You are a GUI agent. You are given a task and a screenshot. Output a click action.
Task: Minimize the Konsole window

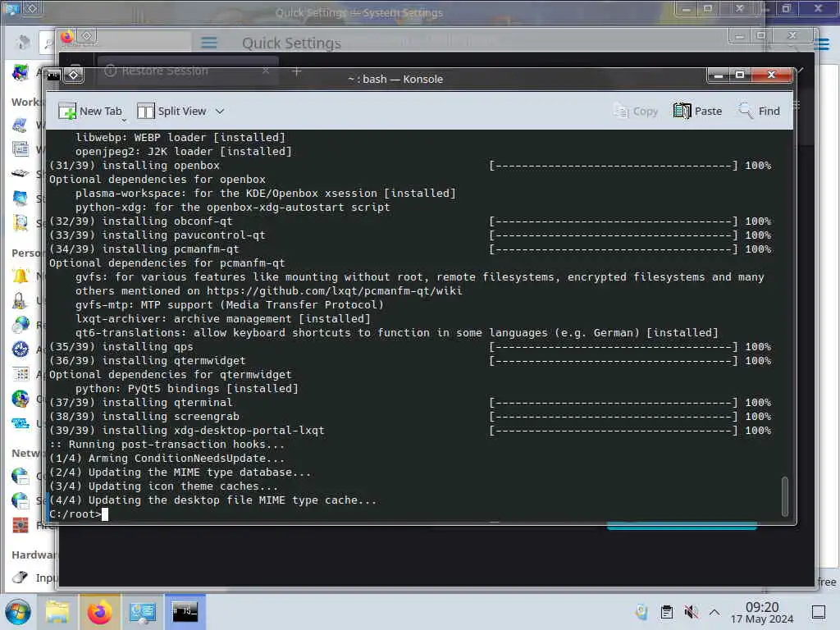tap(719, 75)
